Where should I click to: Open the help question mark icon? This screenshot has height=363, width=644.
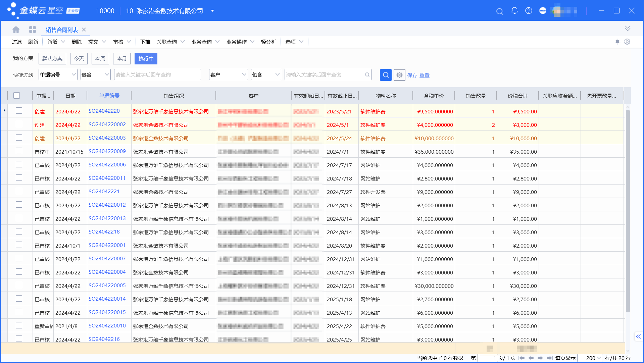coord(529,11)
